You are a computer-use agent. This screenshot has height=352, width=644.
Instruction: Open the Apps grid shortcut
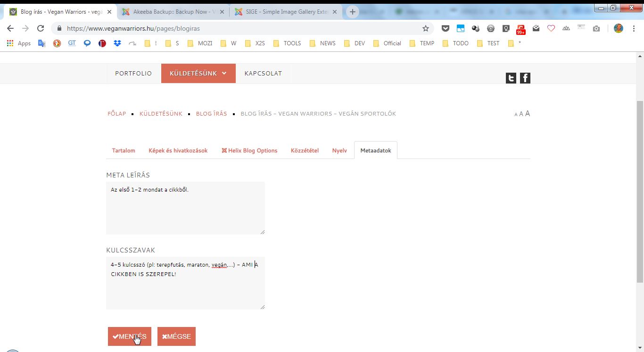coord(19,43)
